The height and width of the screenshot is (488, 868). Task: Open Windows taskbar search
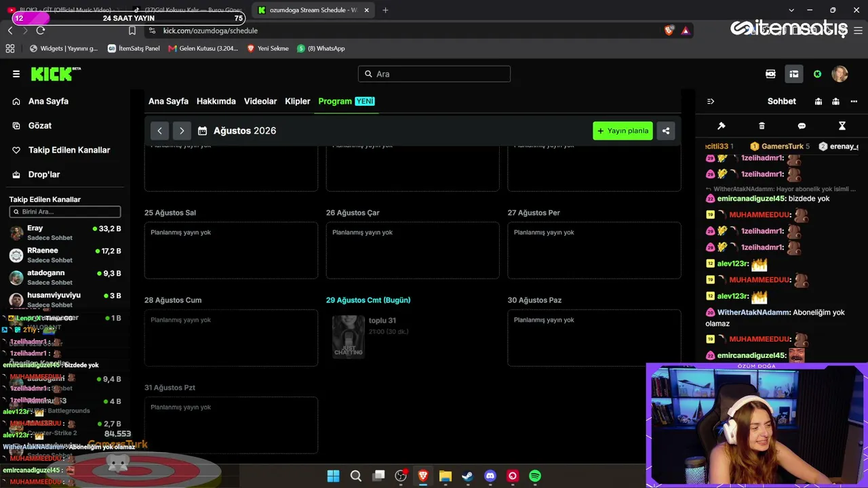pos(355,476)
